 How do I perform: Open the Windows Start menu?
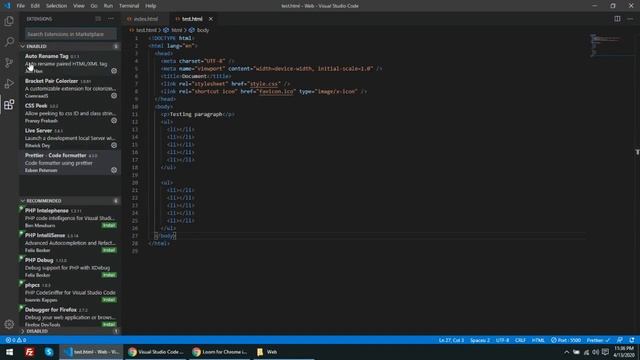[x=9, y=352]
